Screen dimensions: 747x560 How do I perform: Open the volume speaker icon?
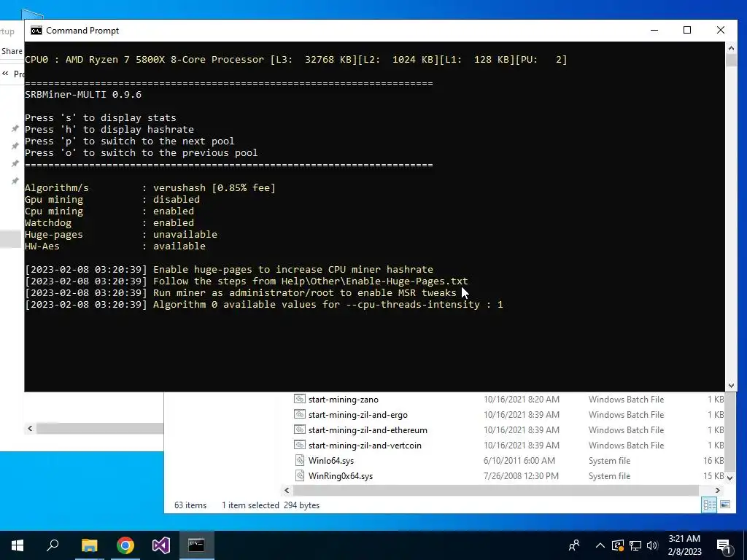pyautogui.click(x=652, y=545)
